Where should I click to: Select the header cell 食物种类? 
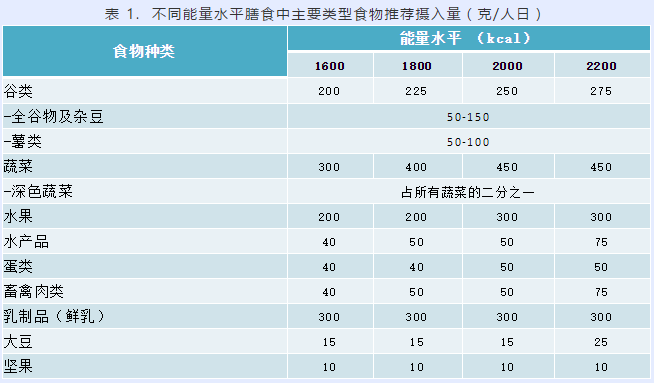pos(144,51)
